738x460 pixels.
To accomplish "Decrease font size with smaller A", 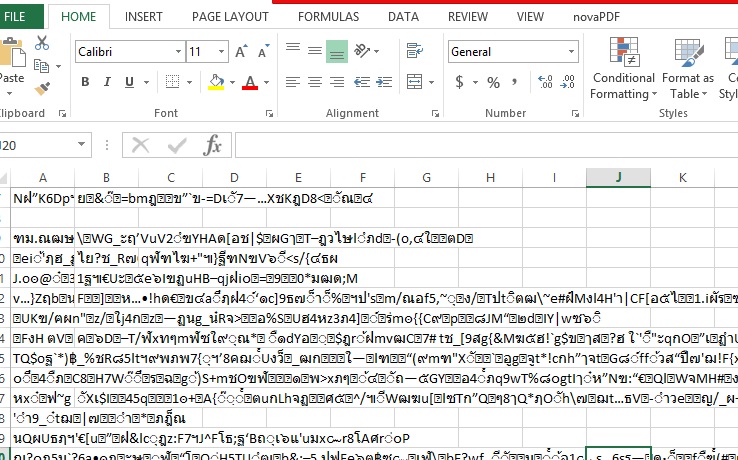I will [x=263, y=51].
